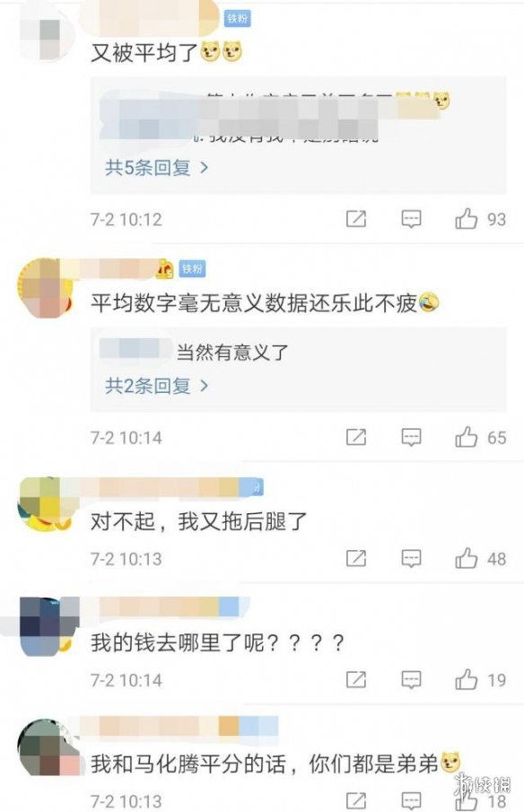Repost the 又被平均了 comment

tap(356, 219)
